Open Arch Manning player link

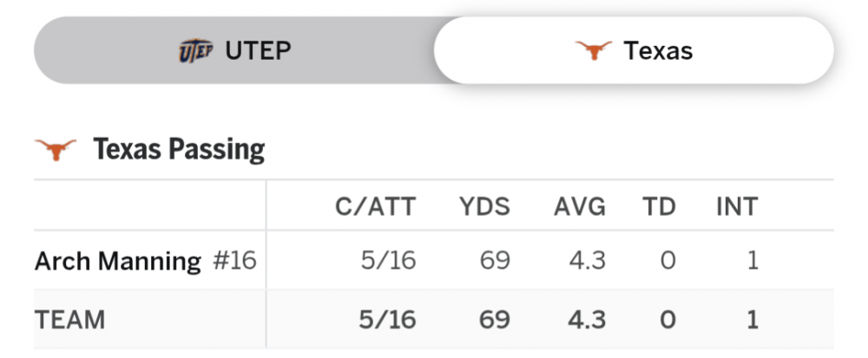117,260
